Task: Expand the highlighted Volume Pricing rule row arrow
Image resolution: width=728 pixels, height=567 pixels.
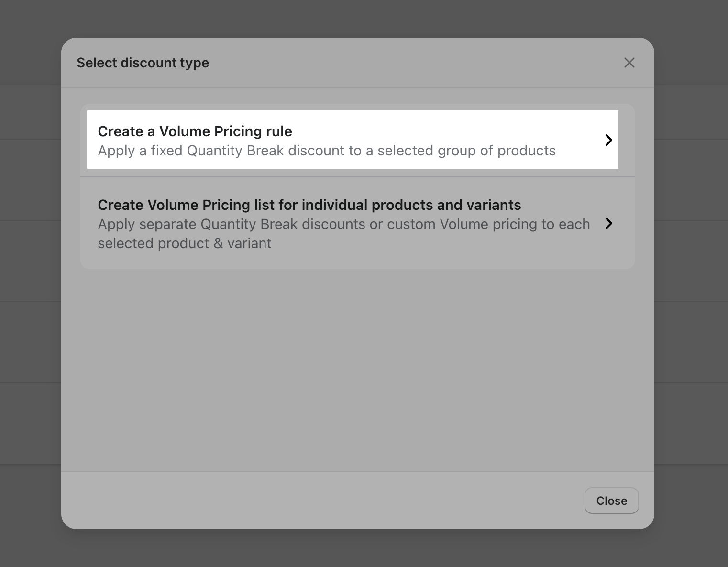Action: (x=608, y=140)
